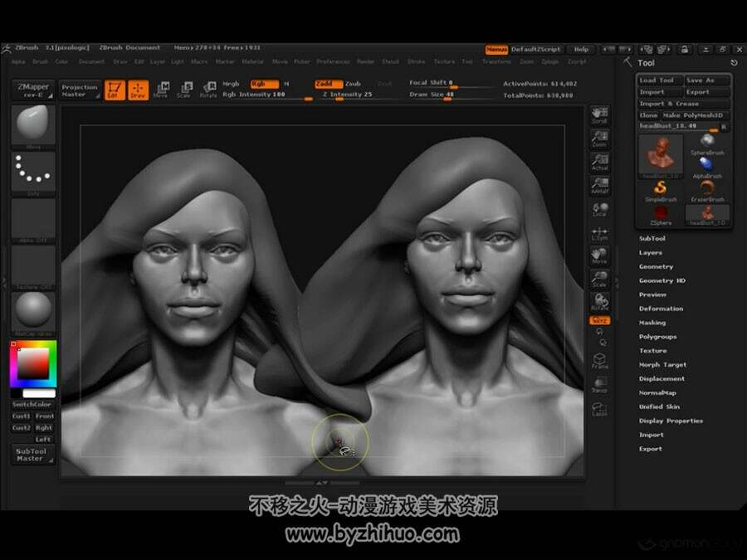The width and height of the screenshot is (747, 560).
Task: Select the Scale transform button in top shelf
Action: click(x=184, y=90)
